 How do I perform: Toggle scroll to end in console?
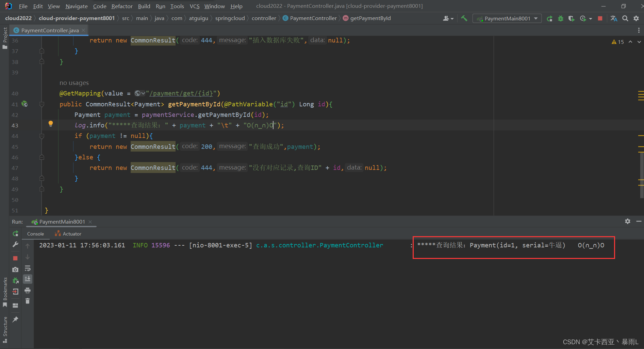[28, 279]
